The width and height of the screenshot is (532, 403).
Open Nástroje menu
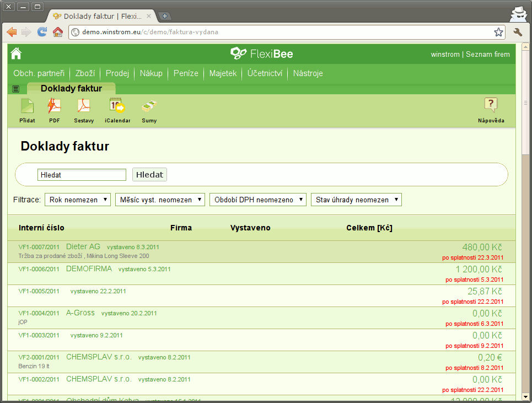tap(308, 73)
